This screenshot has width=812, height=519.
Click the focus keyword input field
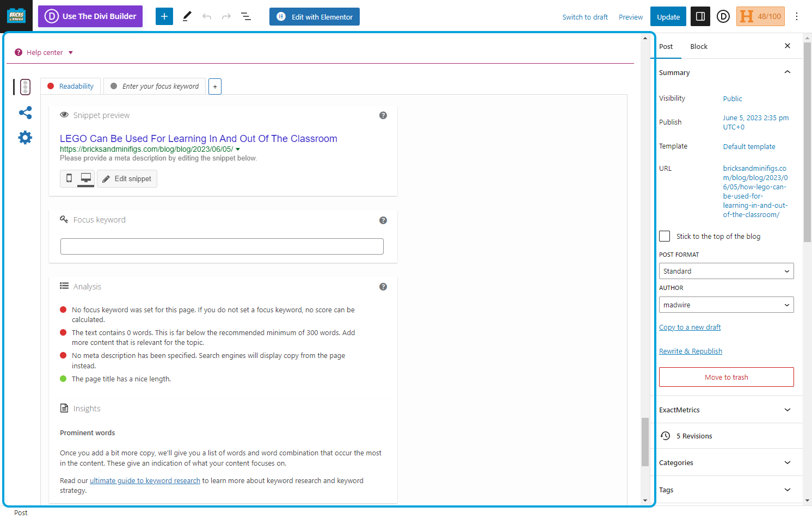[x=222, y=246]
